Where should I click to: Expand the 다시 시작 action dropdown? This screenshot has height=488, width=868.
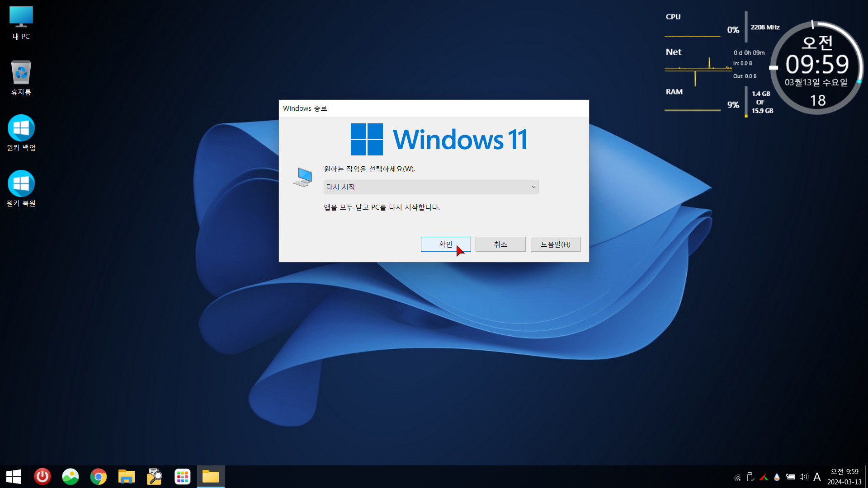pyautogui.click(x=431, y=187)
